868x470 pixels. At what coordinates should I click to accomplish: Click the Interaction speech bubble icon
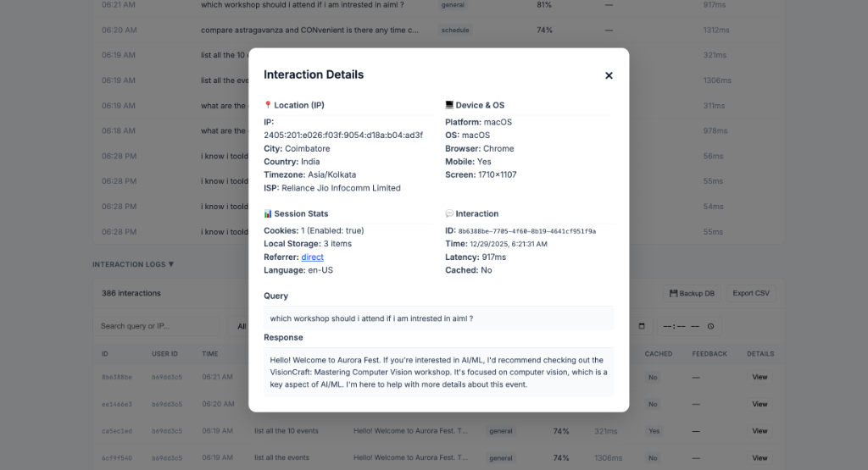pyautogui.click(x=449, y=213)
